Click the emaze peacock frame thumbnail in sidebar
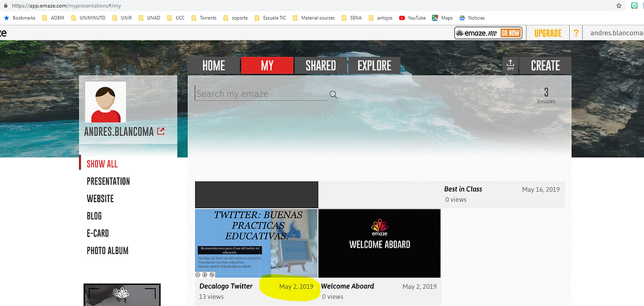Screen dimensions: 644x306 pyautogui.click(x=122, y=295)
